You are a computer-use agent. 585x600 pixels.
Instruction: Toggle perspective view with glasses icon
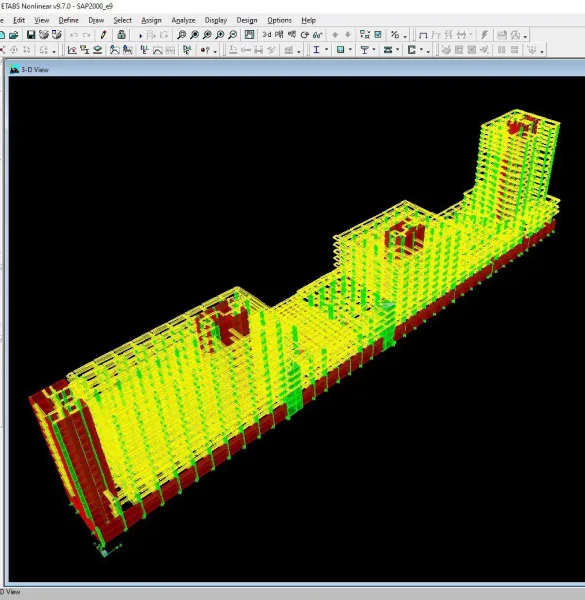[318, 35]
